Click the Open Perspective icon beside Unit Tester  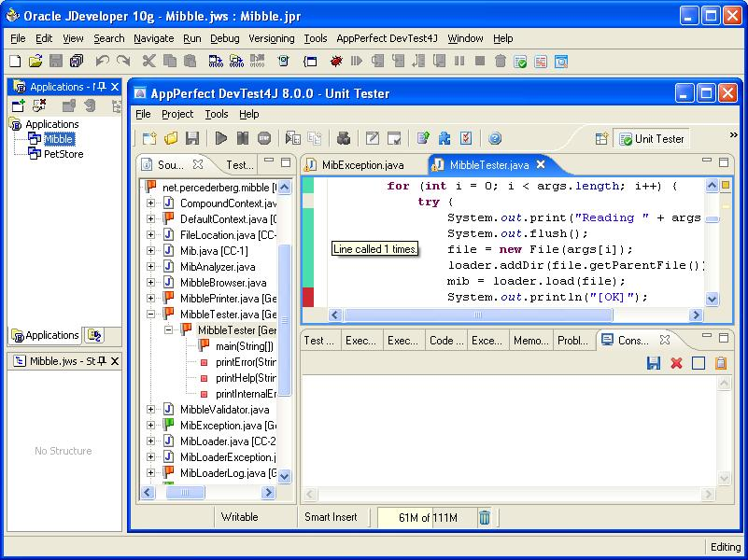(602, 139)
